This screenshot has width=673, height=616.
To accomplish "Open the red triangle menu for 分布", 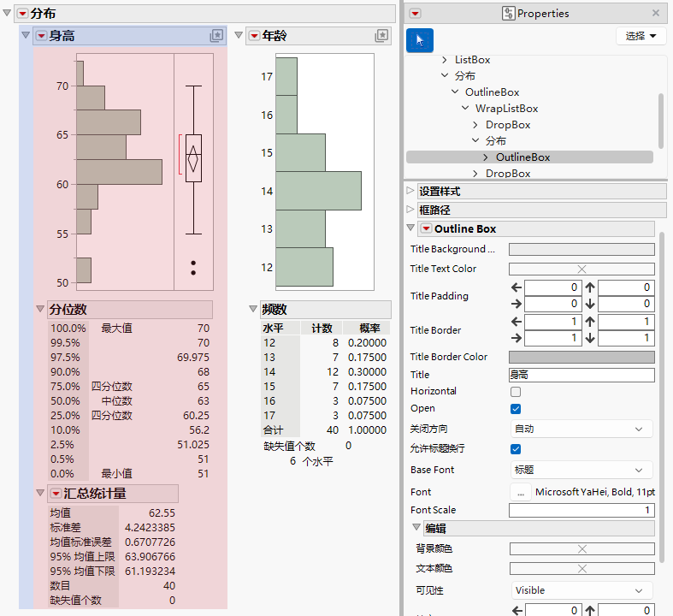I will [x=23, y=14].
